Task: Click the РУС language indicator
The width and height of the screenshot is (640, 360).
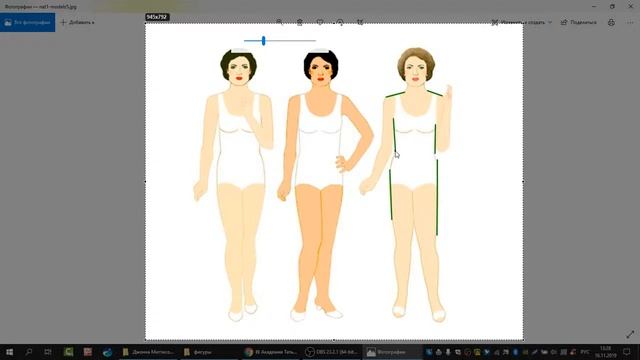Action: tap(585, 352)
